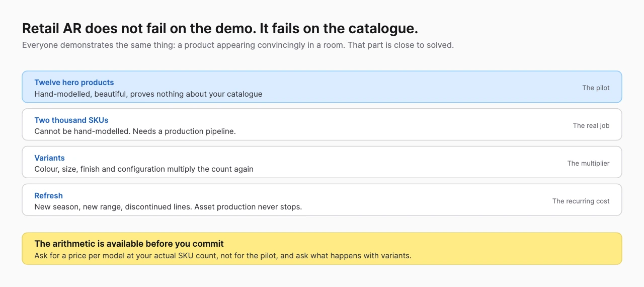Select the white Variants card's empty middle area

[410, 162]
